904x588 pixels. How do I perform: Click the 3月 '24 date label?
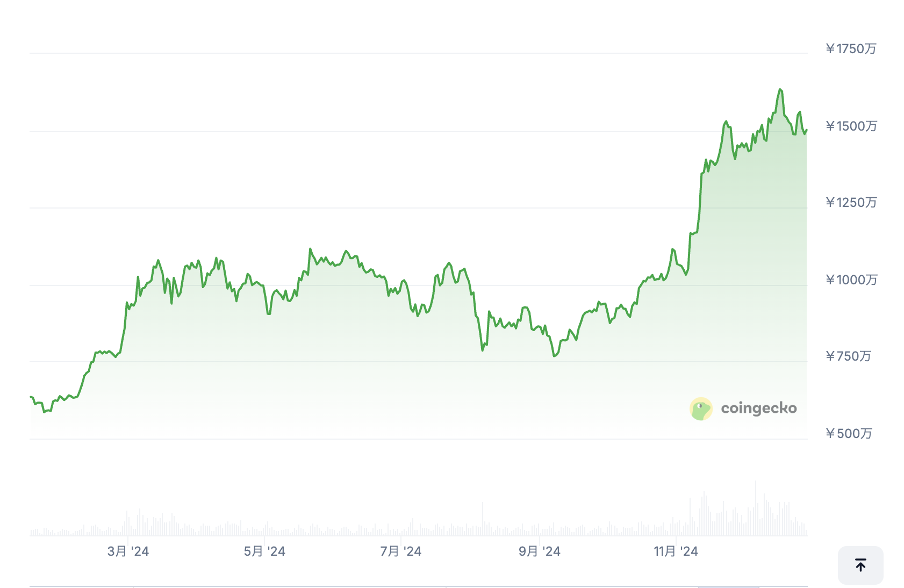click(x=128, y=551)
